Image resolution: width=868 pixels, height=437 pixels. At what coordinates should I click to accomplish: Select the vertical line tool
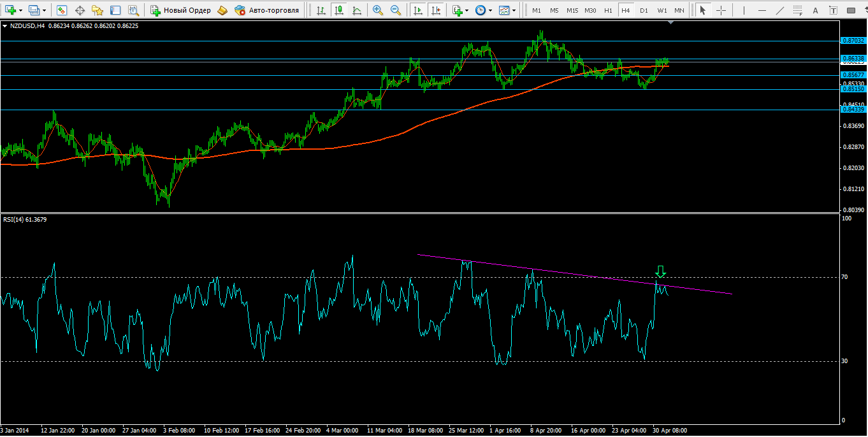point(744,10)
